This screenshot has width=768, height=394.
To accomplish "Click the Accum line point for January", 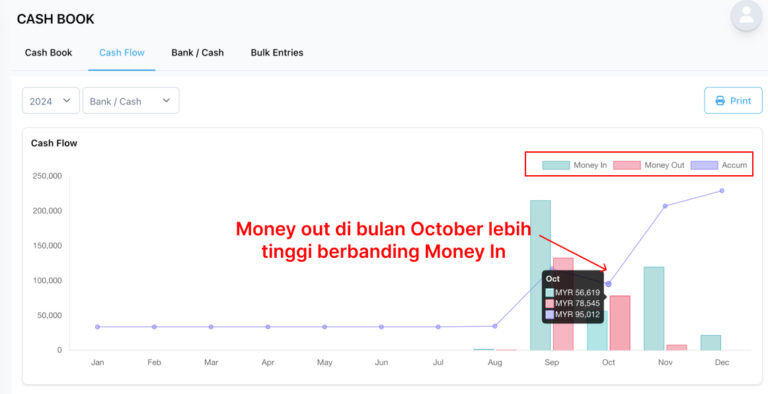I will point(97,327).
